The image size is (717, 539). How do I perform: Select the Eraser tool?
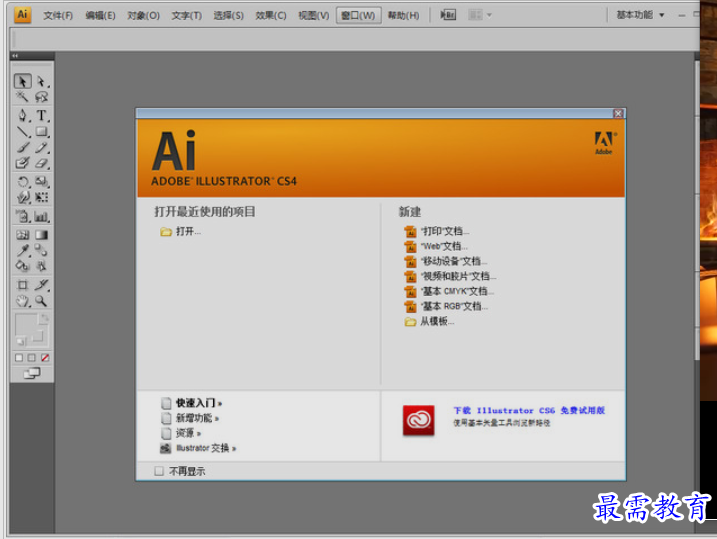[x=42, y=163]
